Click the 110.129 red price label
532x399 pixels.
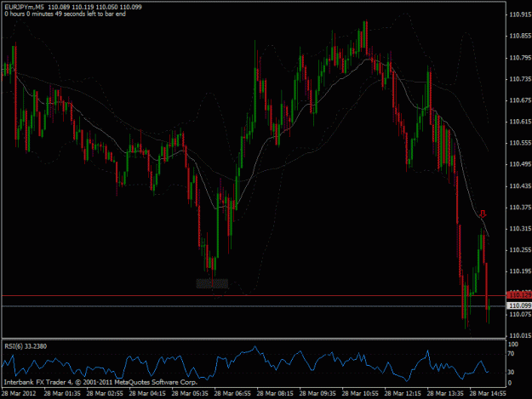tap(518, 295)
